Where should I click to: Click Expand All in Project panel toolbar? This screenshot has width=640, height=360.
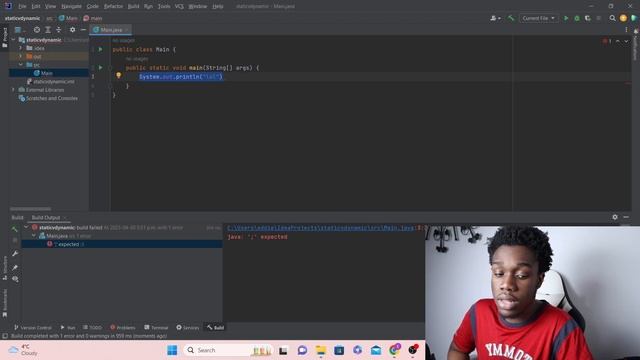[x=48, y=30]
